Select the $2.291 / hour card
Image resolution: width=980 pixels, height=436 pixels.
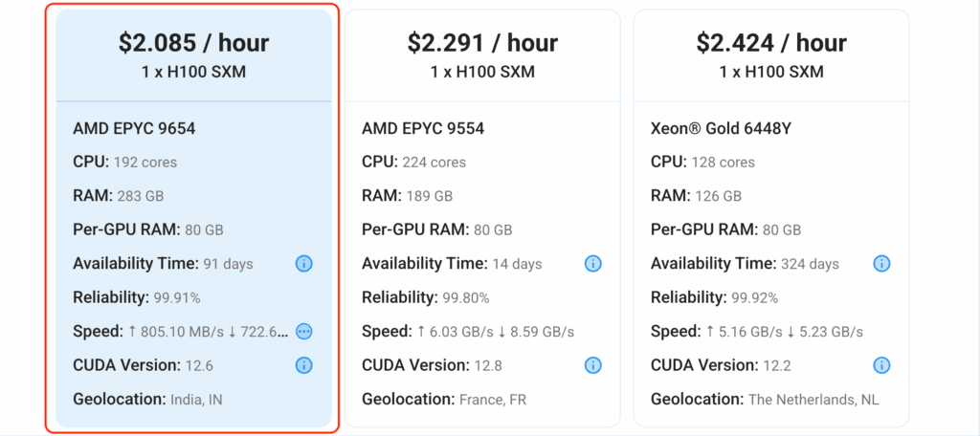click(482, 218)
